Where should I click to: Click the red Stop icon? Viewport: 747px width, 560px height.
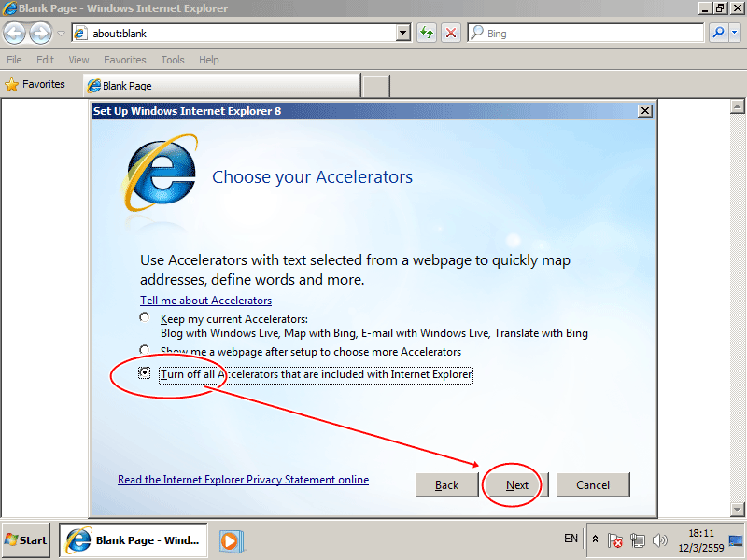(451, 33)
